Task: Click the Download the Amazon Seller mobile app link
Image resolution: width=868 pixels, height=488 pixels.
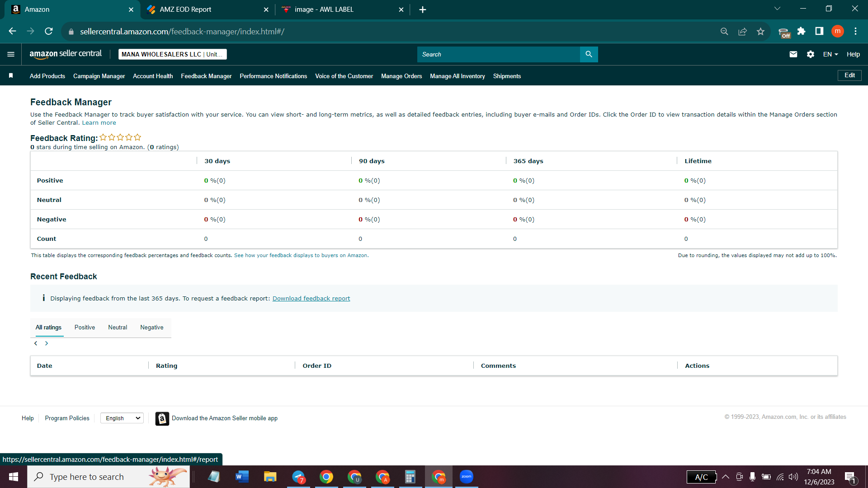Action: [225, 418]
